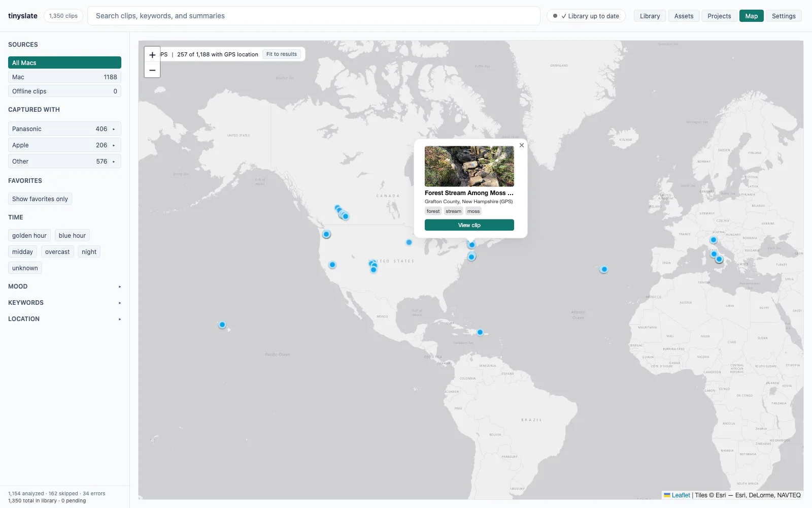812x508 pixels.
Task: Select the Mac source with 1188 clips
Action: click(64, 77)
